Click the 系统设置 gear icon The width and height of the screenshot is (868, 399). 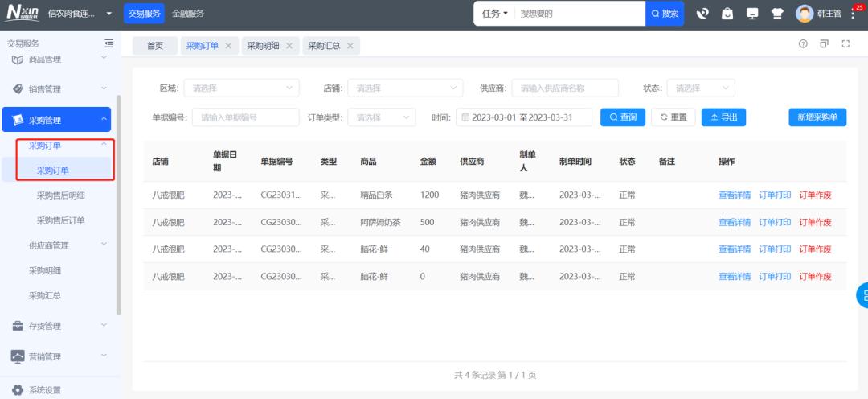pyautogui.click(x=17, y=390)
